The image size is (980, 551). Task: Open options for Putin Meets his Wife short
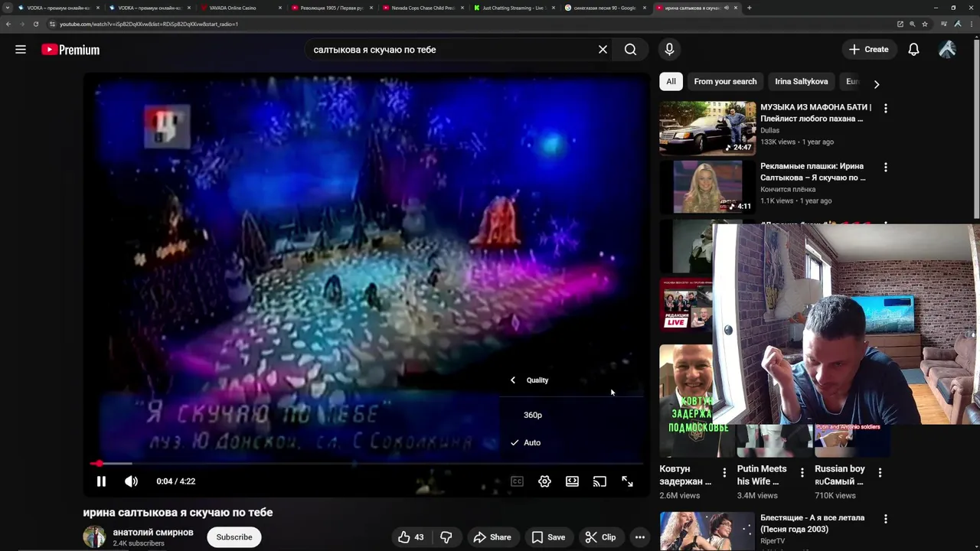tap(802, 473)
